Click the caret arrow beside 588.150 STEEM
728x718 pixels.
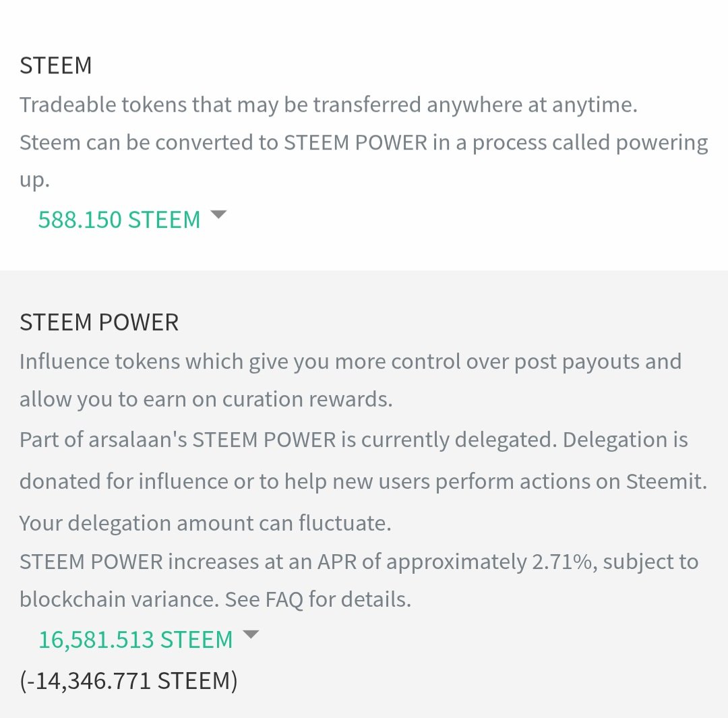click(218, 214)
